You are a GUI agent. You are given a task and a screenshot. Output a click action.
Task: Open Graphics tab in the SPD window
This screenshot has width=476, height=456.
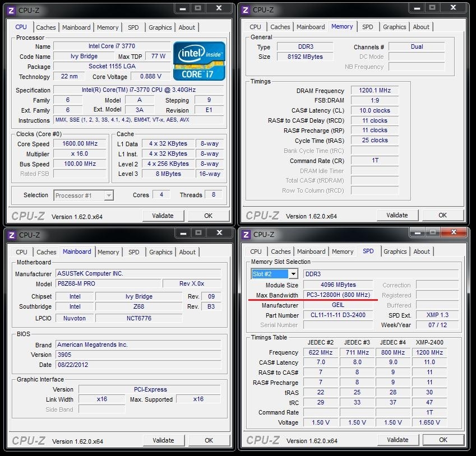[395, 252]
